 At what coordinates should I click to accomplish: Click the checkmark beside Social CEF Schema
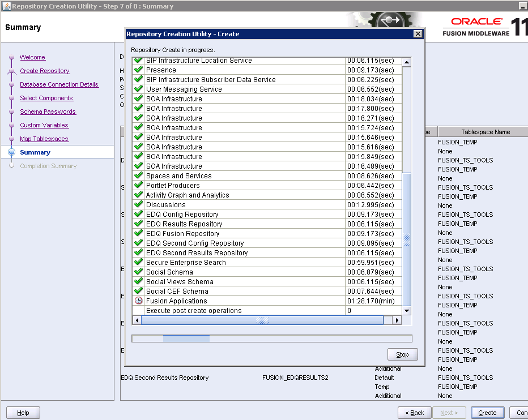pos(138,291)
